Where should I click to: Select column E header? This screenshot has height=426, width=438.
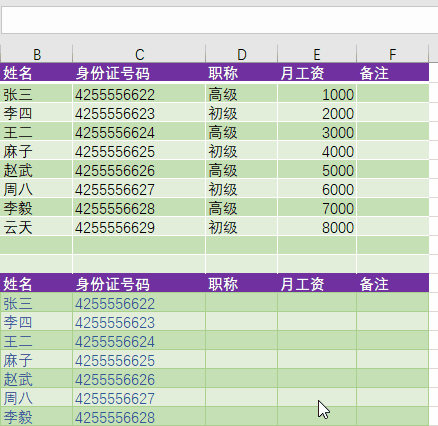click(x=317, y=54)
